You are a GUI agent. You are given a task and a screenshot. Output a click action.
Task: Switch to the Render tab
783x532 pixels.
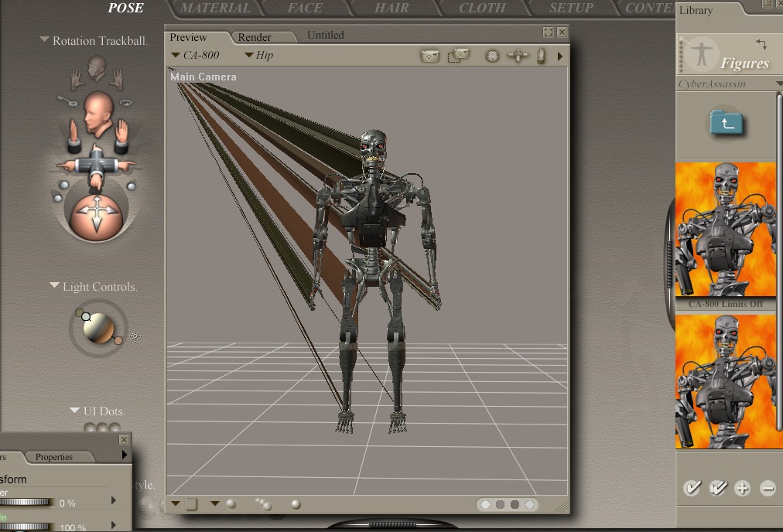click(x=254, y=37)
